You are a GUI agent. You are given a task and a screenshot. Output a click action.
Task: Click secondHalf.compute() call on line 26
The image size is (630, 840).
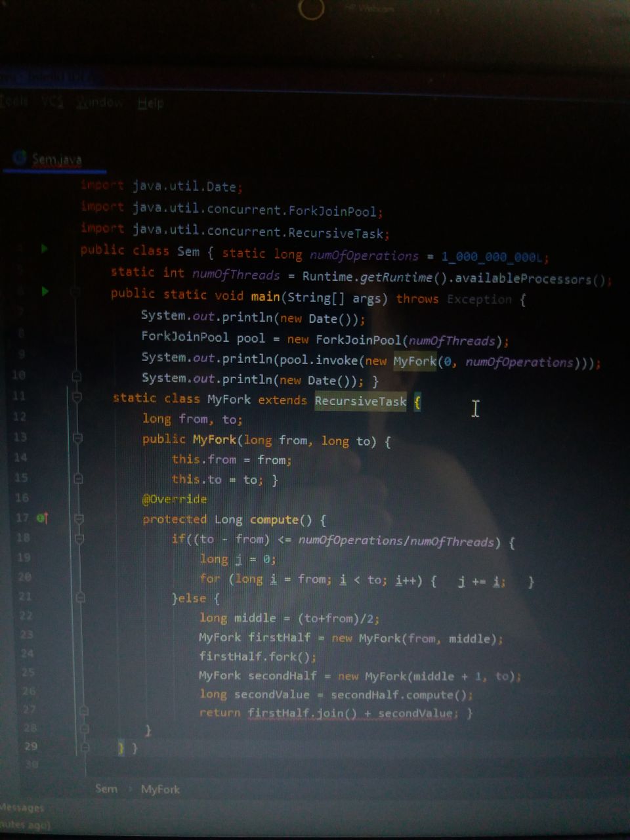pyautogui.click(x=400, y=695)
